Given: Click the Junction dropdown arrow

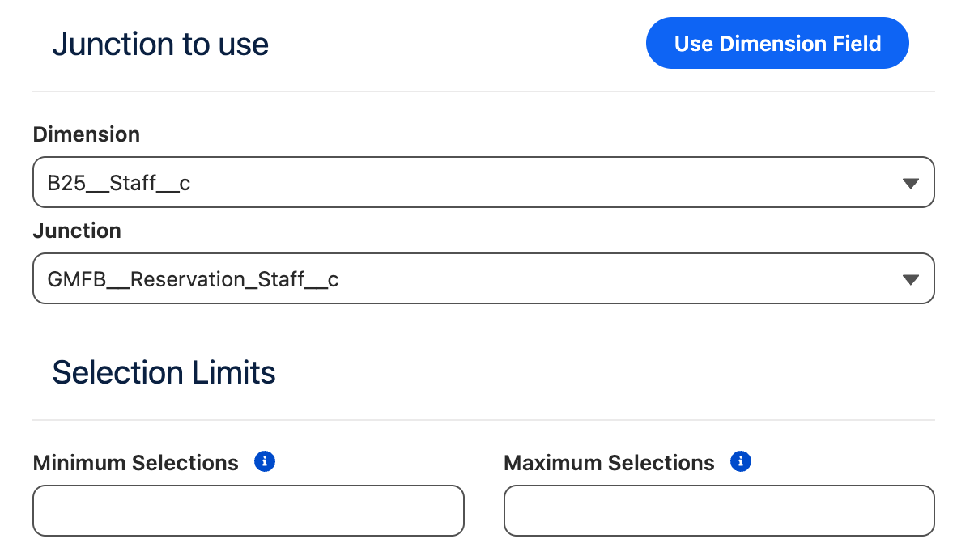Looking at the screenshot, I should pyautogui.click(x=910, y=280).
